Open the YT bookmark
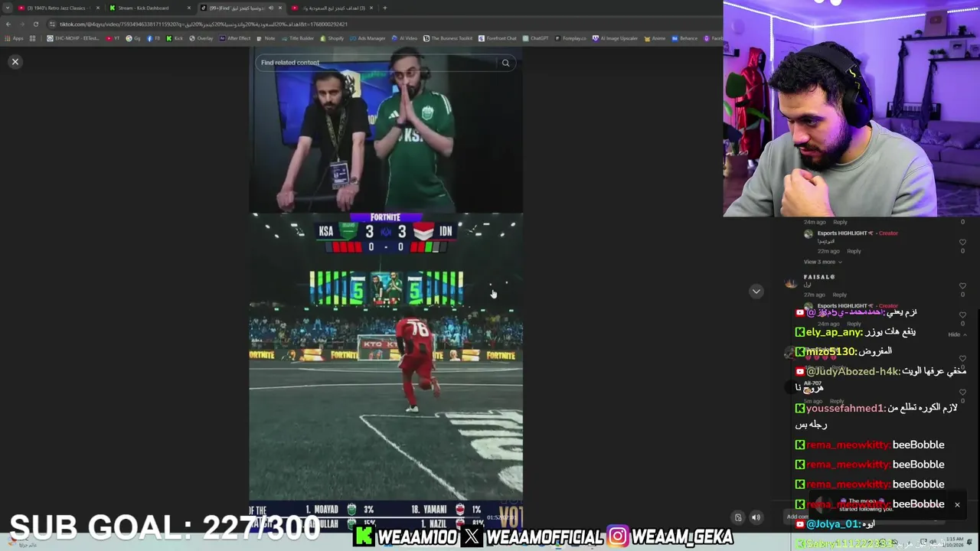This screenshot has width=980, height=551. click(113, 38)
